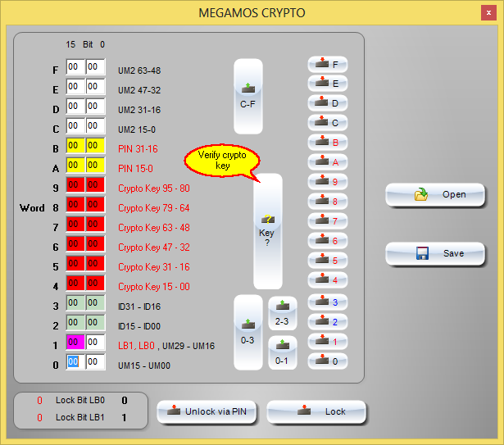Image resolution: width=504 pixels, height=445 pixels.
Task: Write crypto key word 7
Action: pyautogui.click(x=328, y=221)
